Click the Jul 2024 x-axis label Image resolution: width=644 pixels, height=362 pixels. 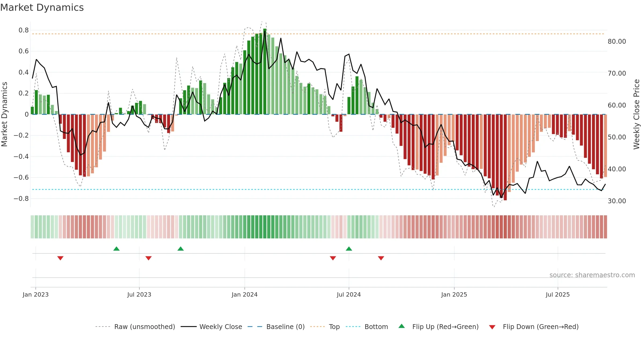click(349, 294)
